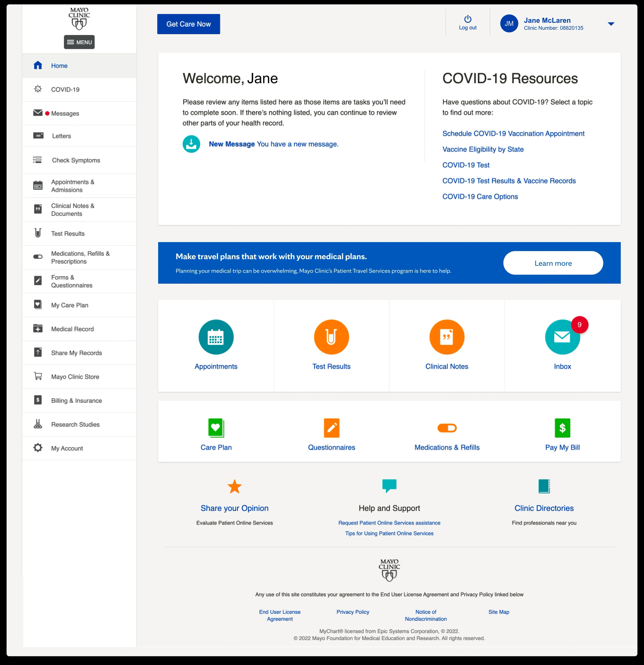Click the Medical Record folder icon
The width and height of the screenshot is (644, 665).
[38, 328]
